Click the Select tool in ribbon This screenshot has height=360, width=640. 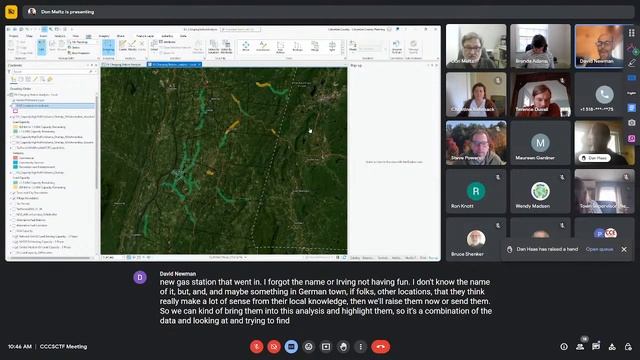(154, 46)
